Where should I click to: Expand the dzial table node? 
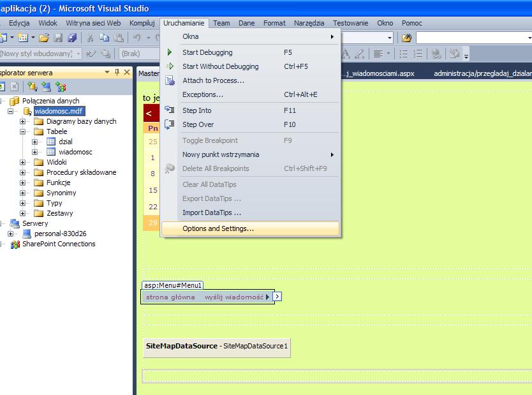coord(34,142)
